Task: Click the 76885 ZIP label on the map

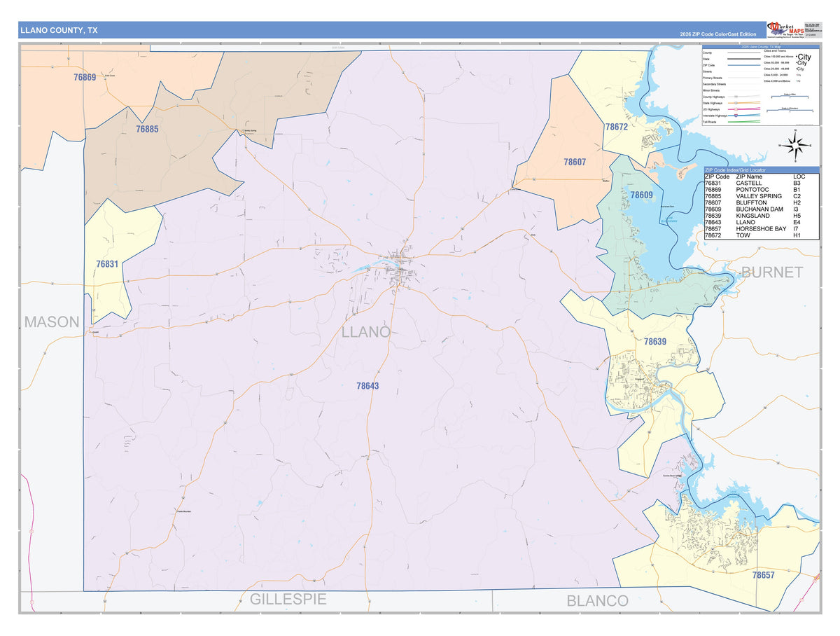Action: 147,129
